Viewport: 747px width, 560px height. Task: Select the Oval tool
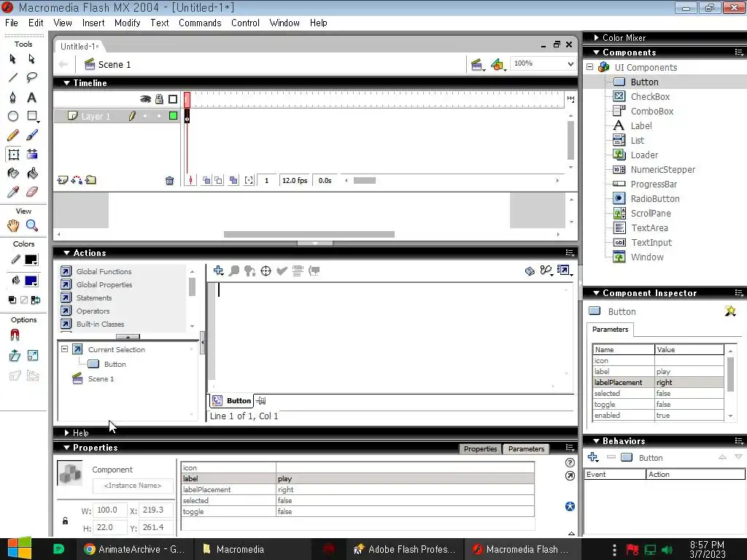tap(13, 116)
